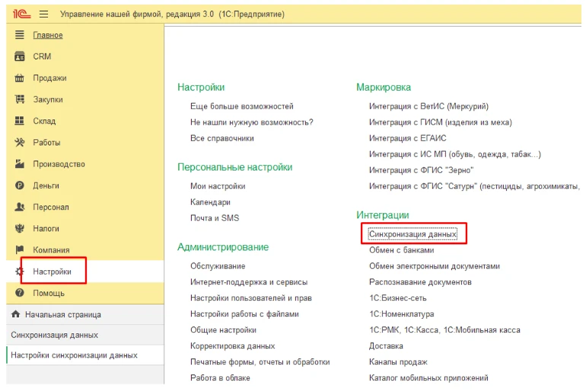Open Общие настройки under Администрирование
586x392 pixels.
223,330
